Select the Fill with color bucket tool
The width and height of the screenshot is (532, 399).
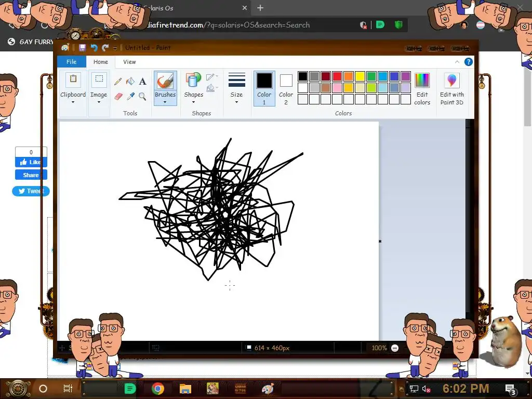point(130,81)
